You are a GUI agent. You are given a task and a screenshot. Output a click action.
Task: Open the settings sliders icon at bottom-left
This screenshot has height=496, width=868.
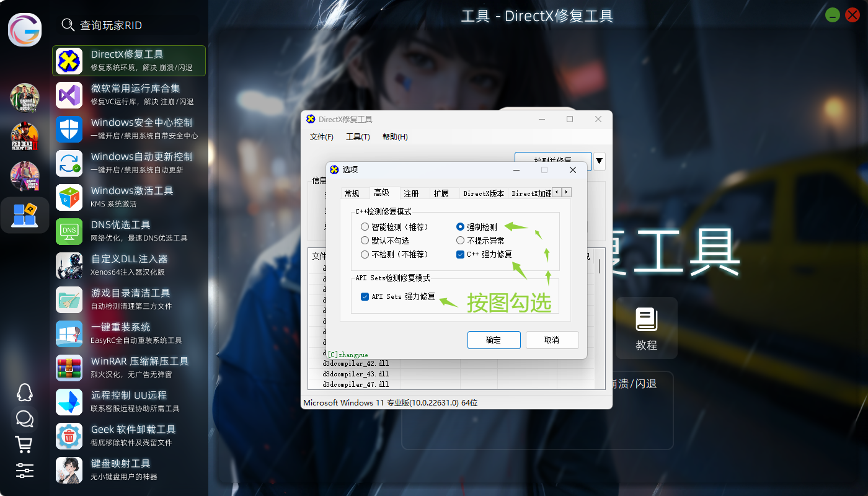click(24, 471)
